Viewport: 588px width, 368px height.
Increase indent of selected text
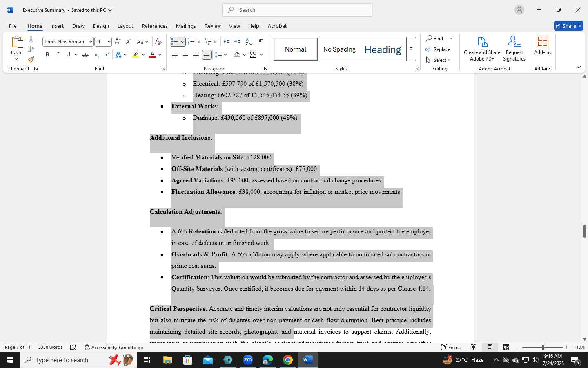237,42
